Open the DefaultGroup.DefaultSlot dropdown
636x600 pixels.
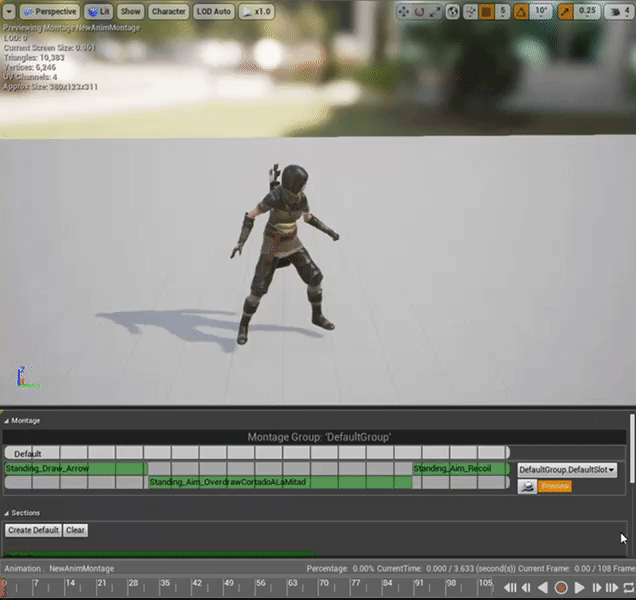click(566, 469)
